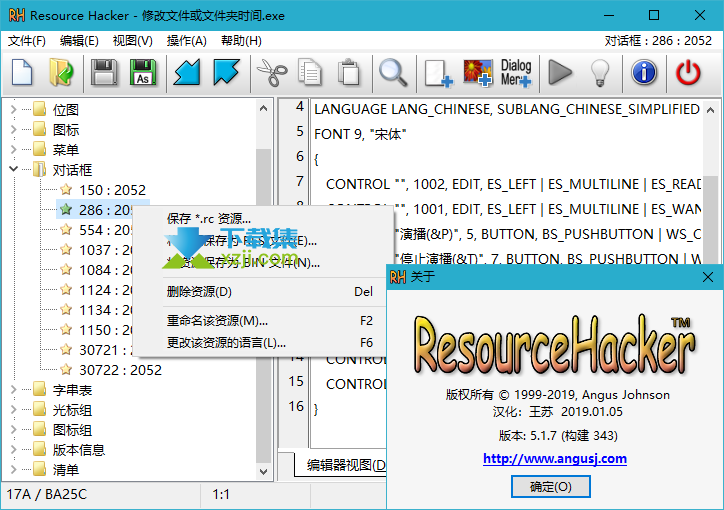Click the 字串表 folder label
724x510 pixels.
point(72,390)
